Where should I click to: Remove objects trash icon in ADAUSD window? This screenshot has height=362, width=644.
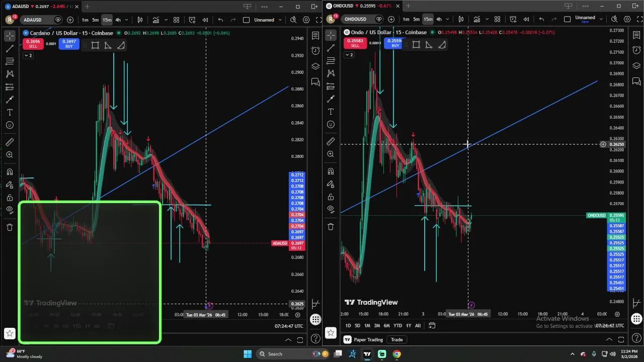pyautogui.click(x=10, y=227)
